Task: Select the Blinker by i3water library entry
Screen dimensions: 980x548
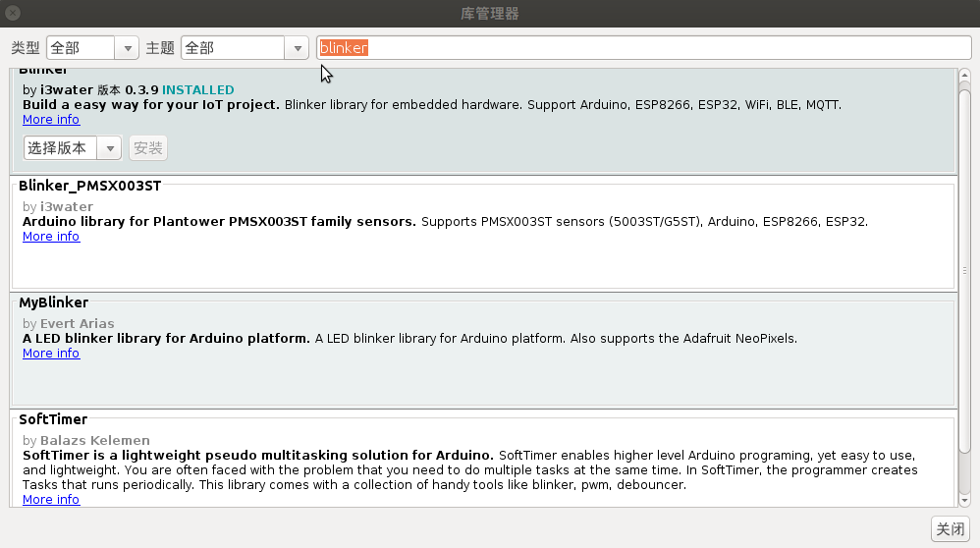Action: click(483, 121)
